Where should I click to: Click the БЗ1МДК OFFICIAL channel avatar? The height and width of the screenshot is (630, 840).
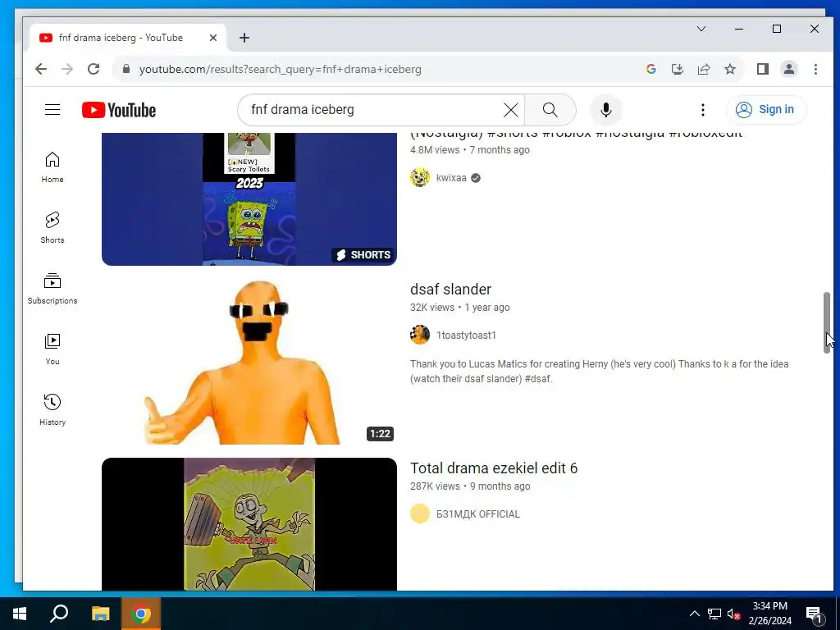click(x=420, y=514)
